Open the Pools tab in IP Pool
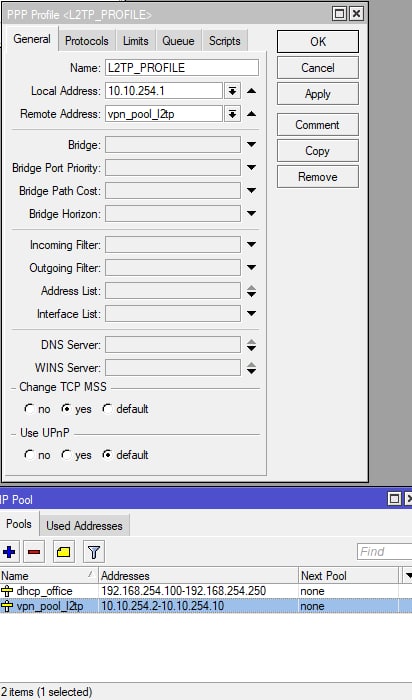 (x=19, y=524)
